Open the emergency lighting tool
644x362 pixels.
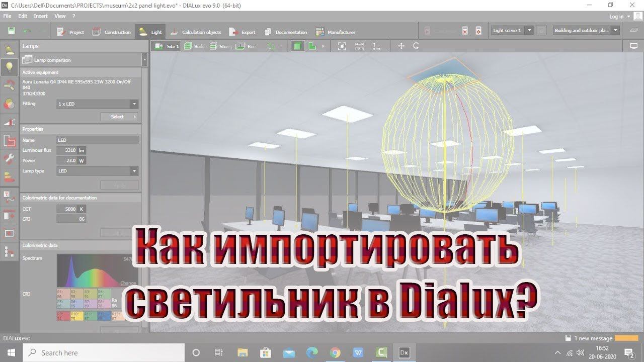pos(10,141)
